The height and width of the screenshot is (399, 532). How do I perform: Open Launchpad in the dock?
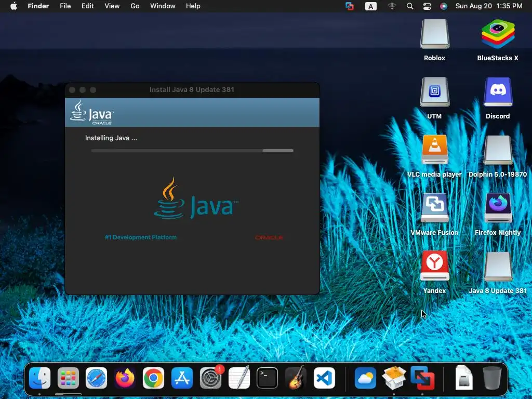pyautogui.click(x=68, y=378)
